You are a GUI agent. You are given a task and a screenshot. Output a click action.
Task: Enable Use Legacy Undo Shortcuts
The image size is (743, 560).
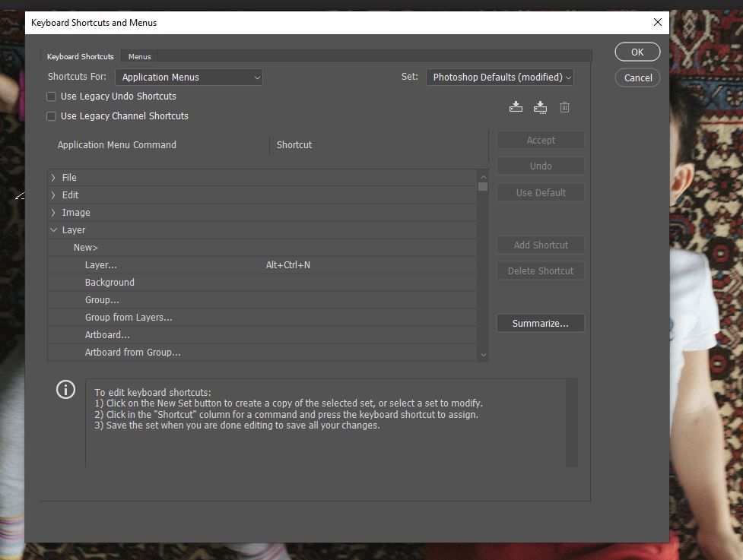click(x=50, y=96)
